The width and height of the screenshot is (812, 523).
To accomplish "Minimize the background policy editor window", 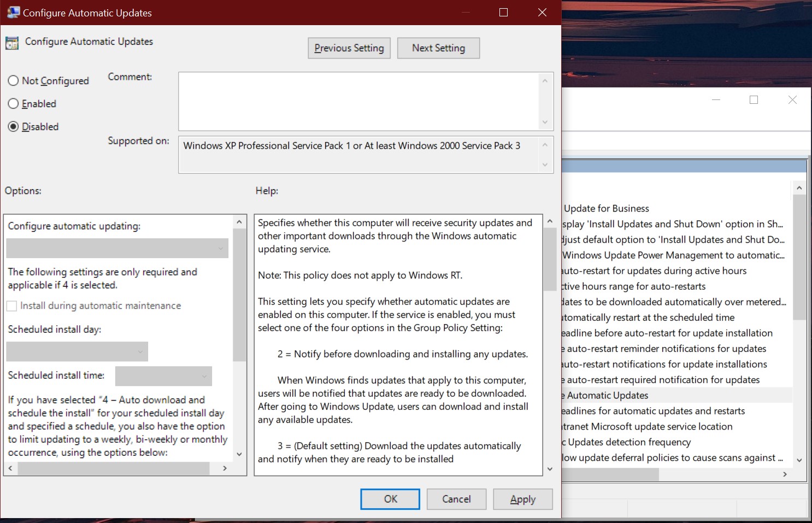I will 716,100.
